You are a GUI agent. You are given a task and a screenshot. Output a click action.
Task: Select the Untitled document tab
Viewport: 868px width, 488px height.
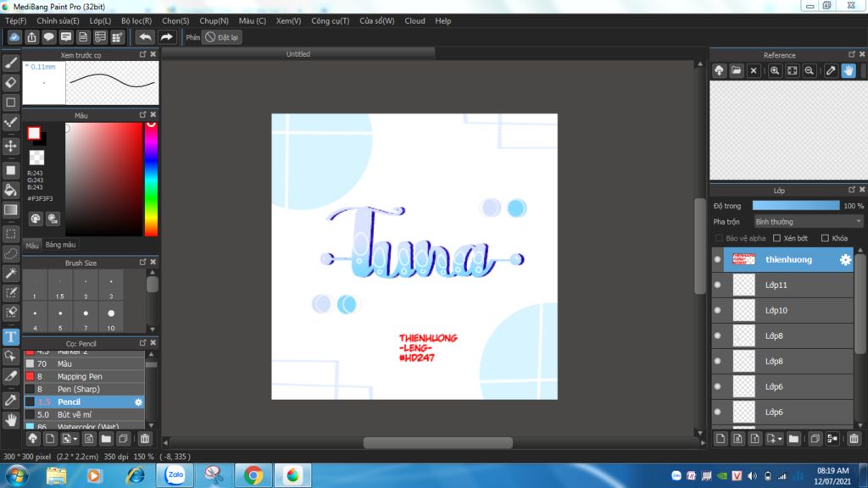click(298, 53)
